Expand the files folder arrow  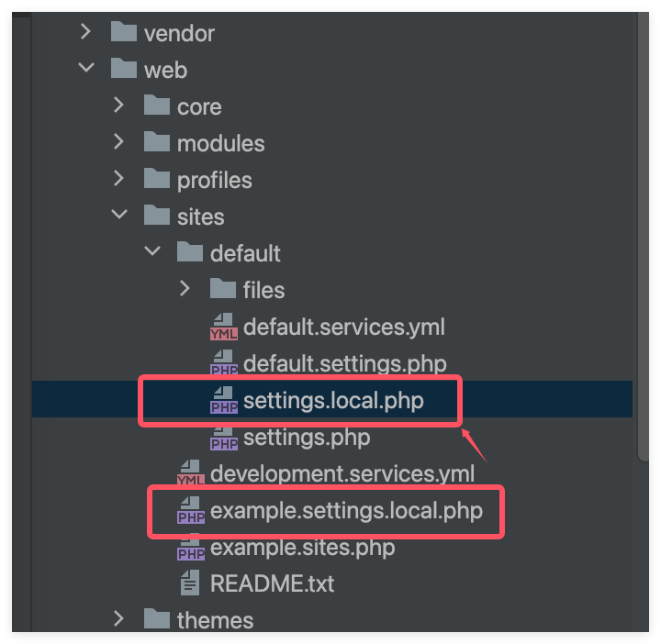[185, 290]
